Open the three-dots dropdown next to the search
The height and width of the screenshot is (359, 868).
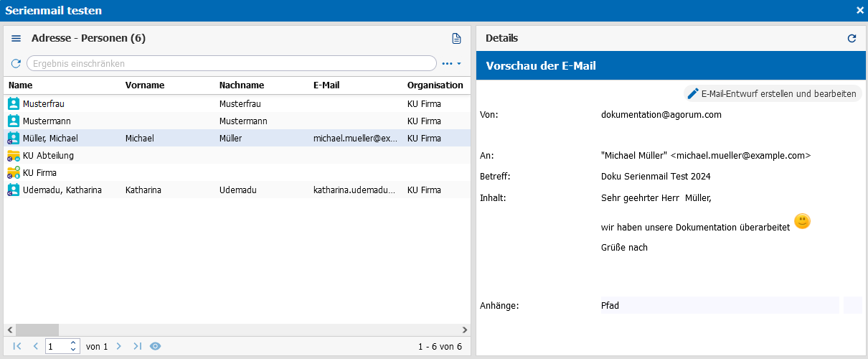tap(451, 63)
